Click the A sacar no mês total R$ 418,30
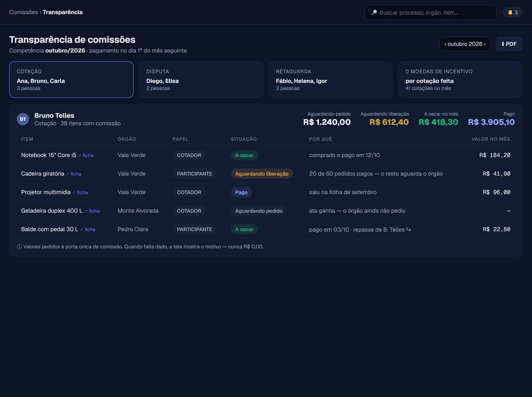This screenshot has height=397, width=532. [x=438, y=122]
